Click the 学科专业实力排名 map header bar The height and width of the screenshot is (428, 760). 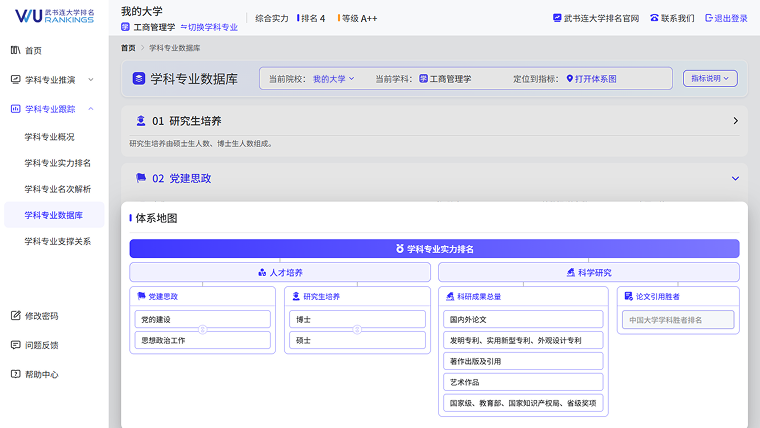pyautogui.click(x=434, y=249)
